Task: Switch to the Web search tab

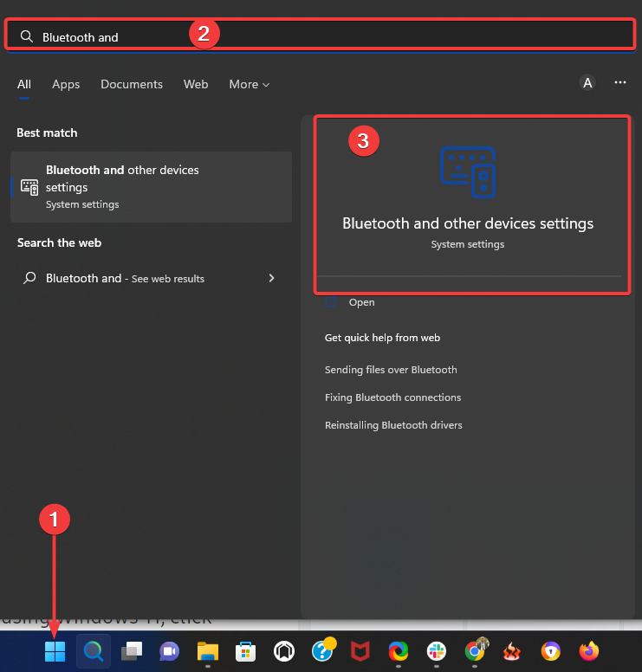Action: coord(196,84)
